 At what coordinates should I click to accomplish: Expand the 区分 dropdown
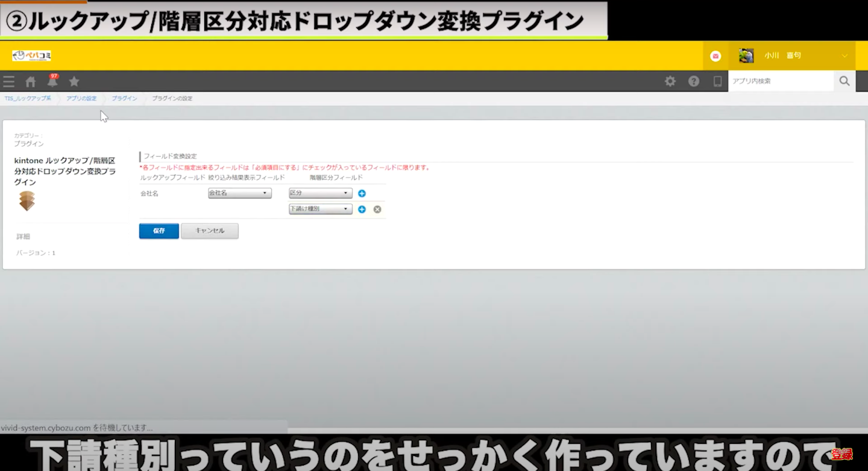pyautogui.click(x=320, y=193)
